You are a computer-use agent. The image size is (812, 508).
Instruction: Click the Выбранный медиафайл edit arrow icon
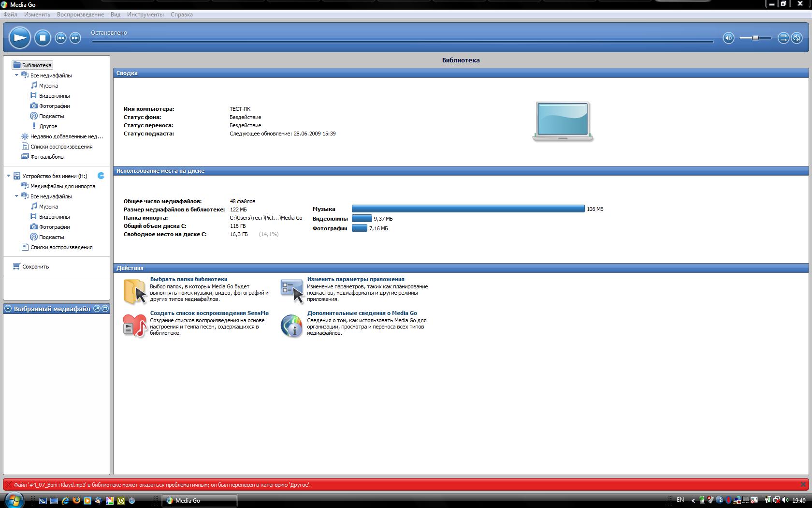97,309
